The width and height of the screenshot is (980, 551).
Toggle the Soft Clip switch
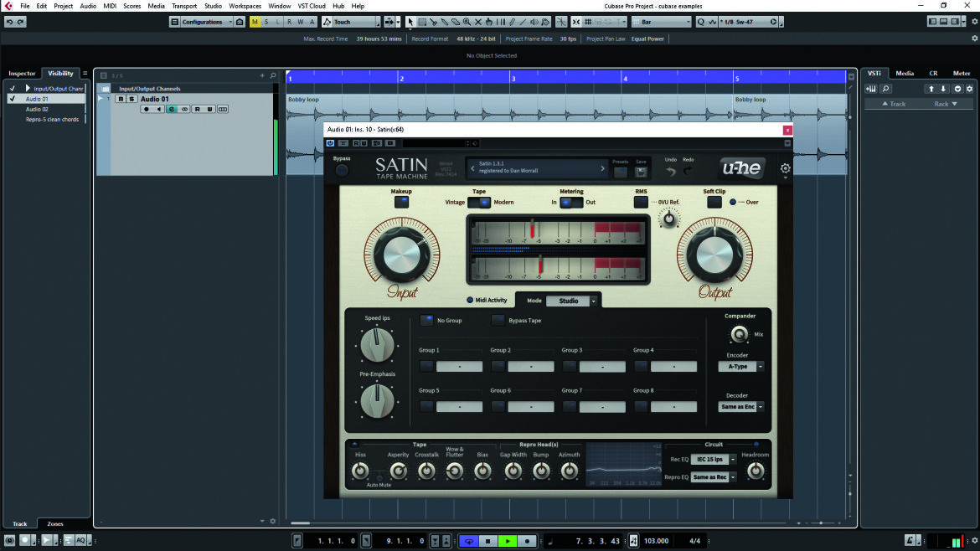[714, 202]
